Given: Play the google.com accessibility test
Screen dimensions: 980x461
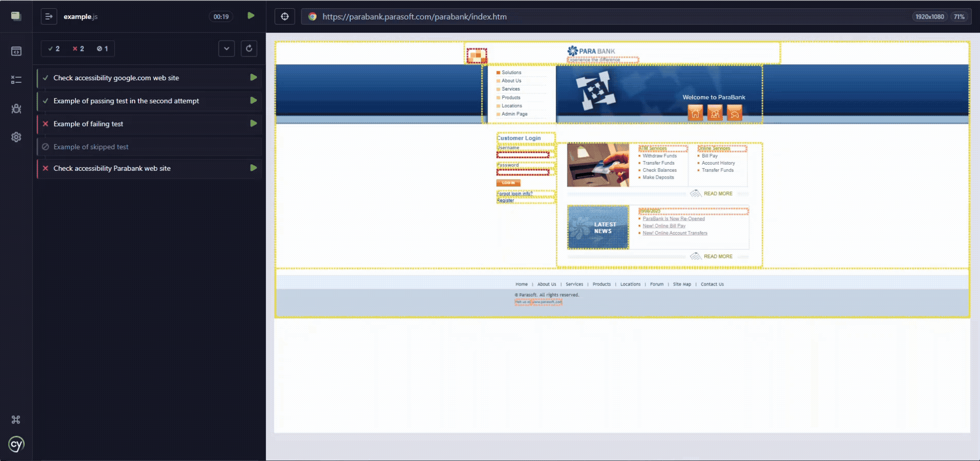Looking at the screenshot, I should [x=253, y=77].
